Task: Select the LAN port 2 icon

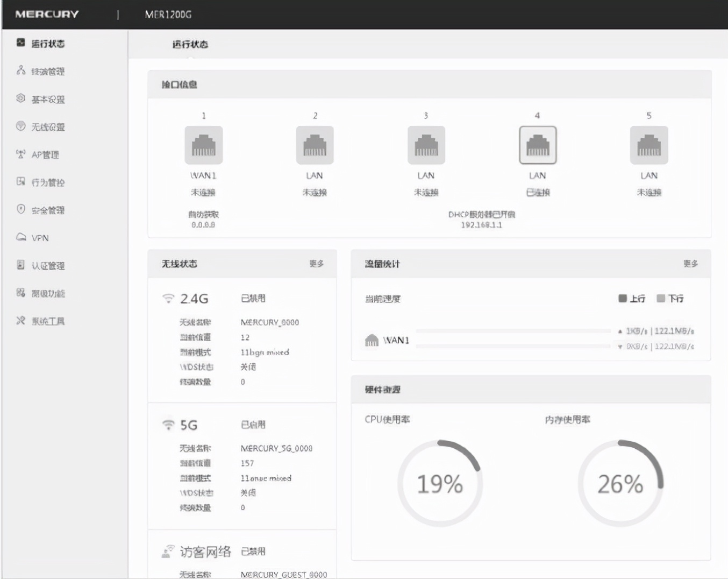Action: pos(315,145)
